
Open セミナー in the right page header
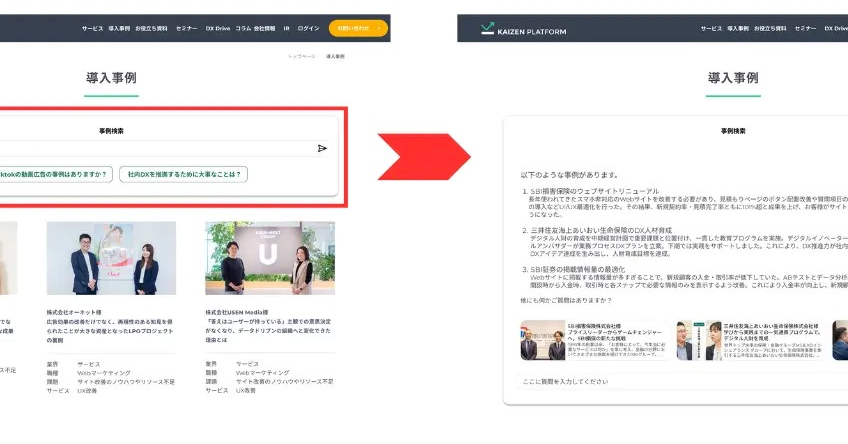pyautogui.click(x=805, y=29)
